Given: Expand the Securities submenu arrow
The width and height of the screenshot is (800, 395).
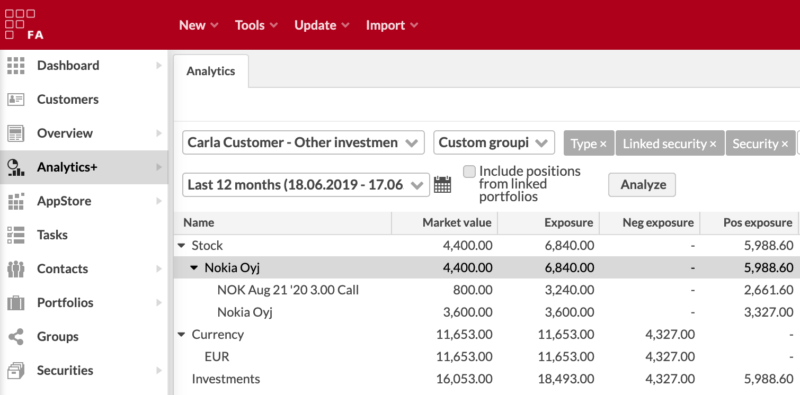Looking at the screenshot, I should coord(159,371).
